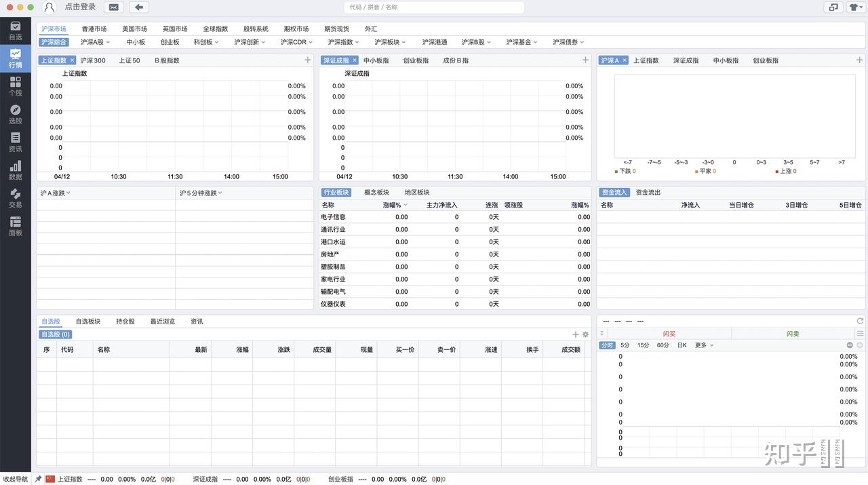Select the 房地产 sector row
This screenshot has height=485, width=868.
(454, 254)
